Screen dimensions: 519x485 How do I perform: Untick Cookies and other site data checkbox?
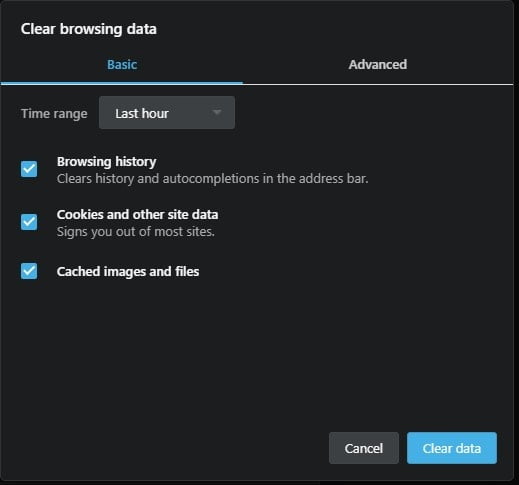29,222
